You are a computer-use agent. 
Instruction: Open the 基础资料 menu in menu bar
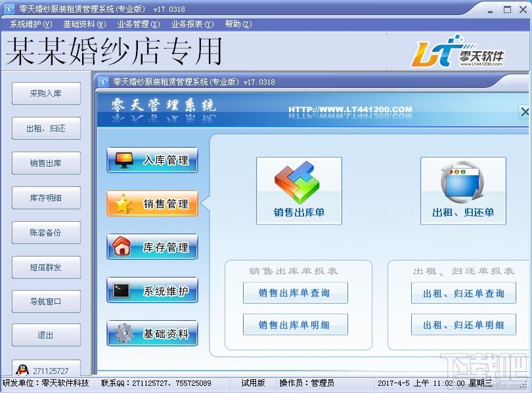[85, 24]
